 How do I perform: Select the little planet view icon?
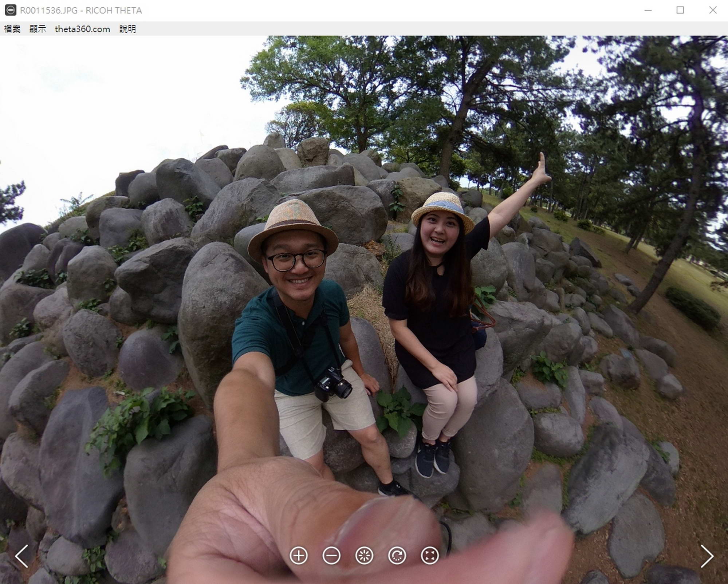364,556
